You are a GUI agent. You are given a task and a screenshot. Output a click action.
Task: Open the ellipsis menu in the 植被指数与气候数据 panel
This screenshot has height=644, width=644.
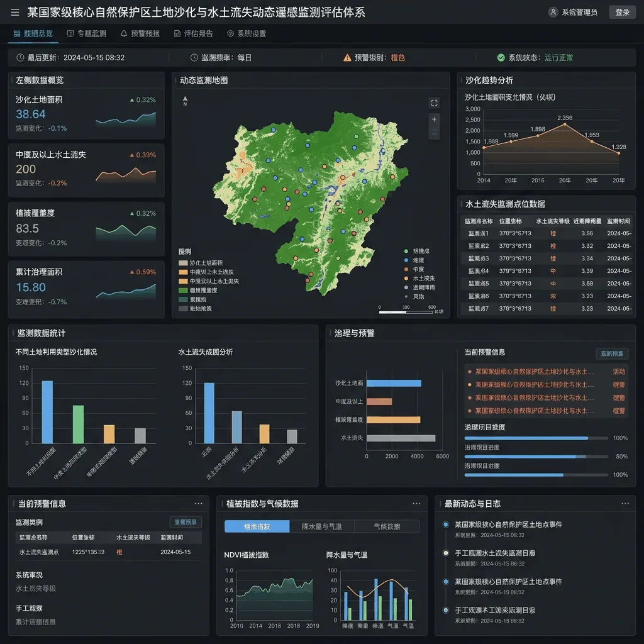point(416,504)
